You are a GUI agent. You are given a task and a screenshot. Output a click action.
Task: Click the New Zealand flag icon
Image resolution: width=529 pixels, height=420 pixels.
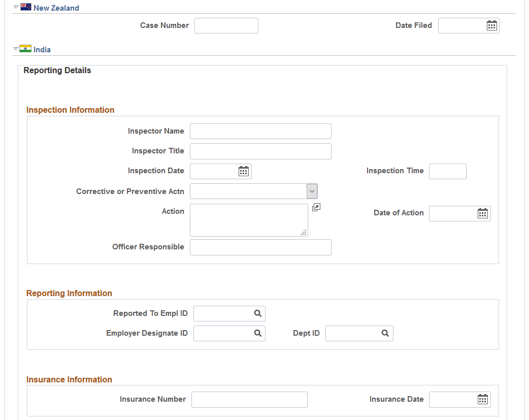(25, 7)
